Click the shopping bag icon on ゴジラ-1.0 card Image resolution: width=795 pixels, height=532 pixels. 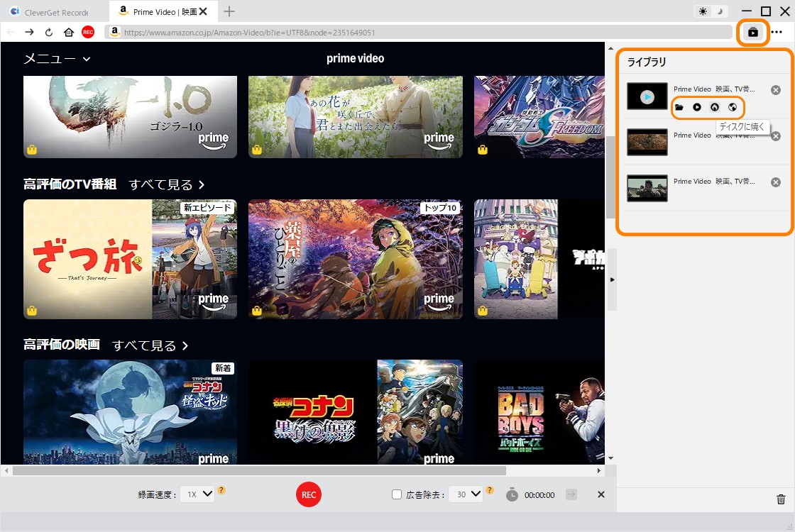pyautogui.click(x=32, y=150)
